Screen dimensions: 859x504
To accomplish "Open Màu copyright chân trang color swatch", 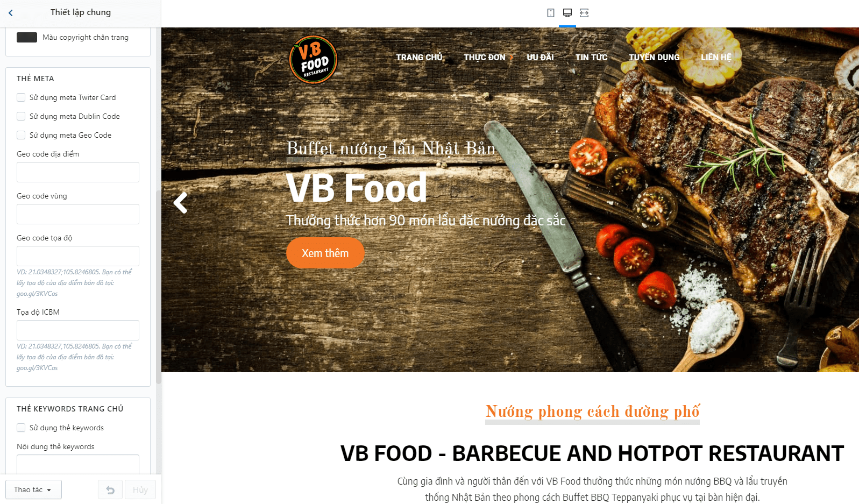I will click(27, 37).
